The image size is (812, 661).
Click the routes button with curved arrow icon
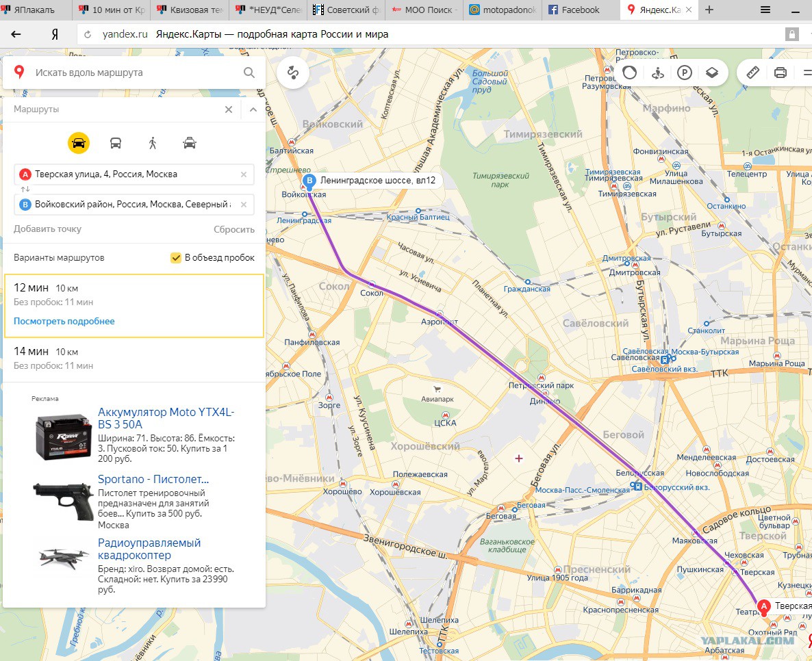coord(293,73)
